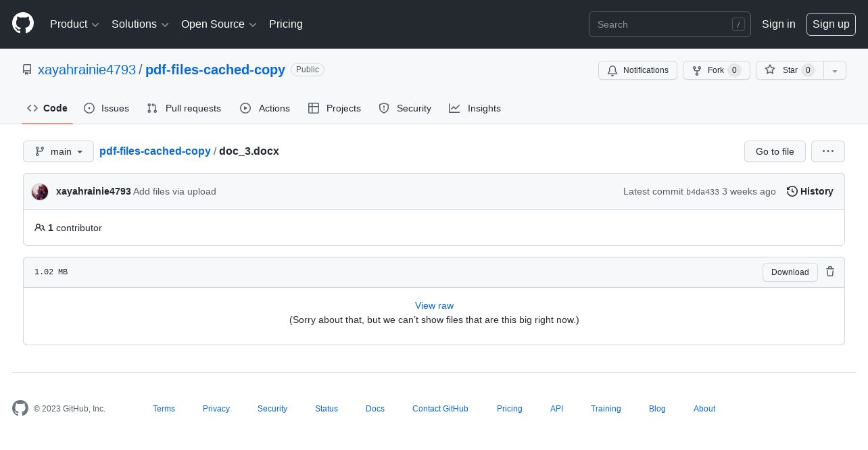Open the Insights tab
This screenshot has height=450, width=868.
click(475, 108)
